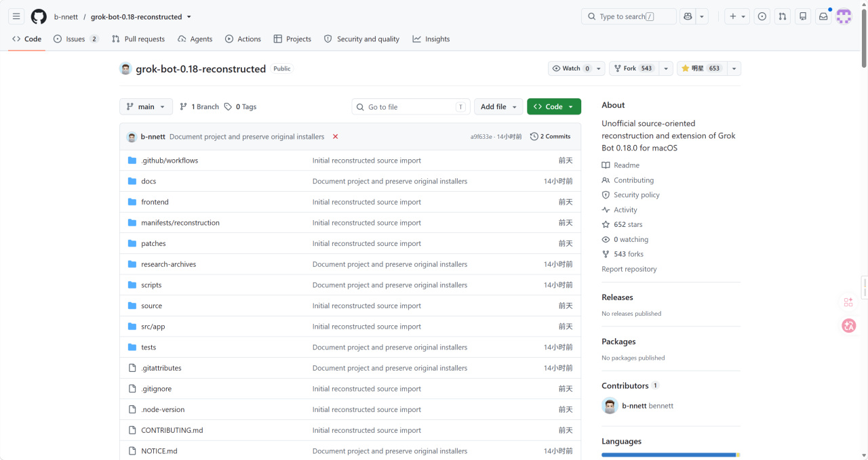
Task: Open the Insights tab
Action: coord(431,39)
